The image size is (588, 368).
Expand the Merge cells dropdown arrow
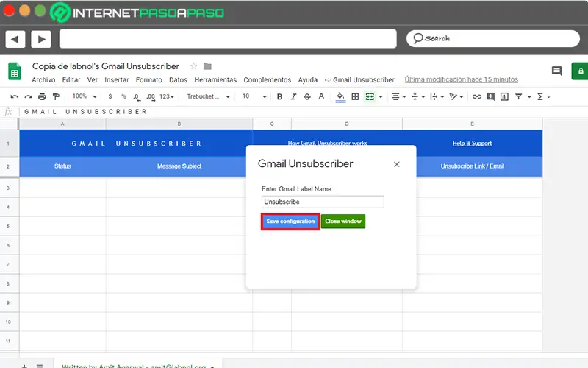pos(381,97)
